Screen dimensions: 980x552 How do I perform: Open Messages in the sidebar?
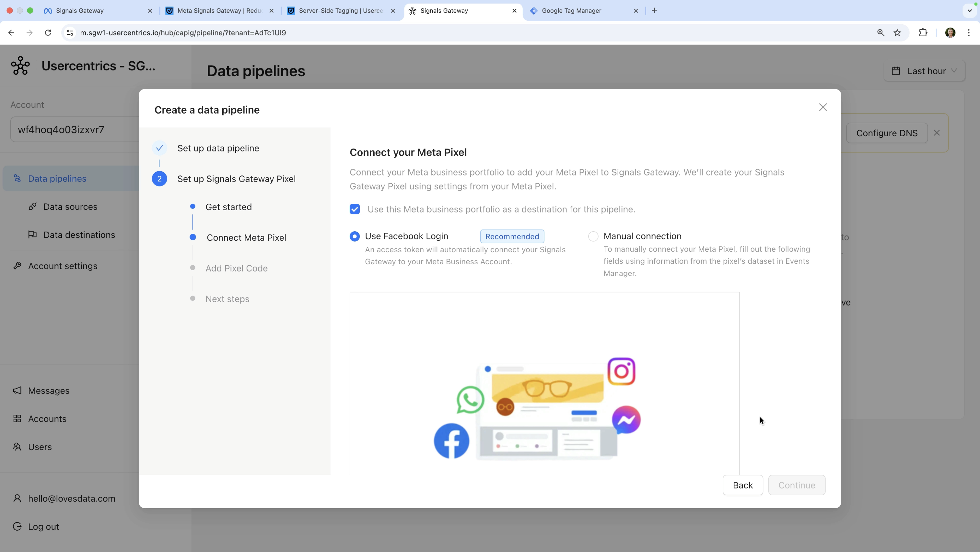(x=48, y=390)
